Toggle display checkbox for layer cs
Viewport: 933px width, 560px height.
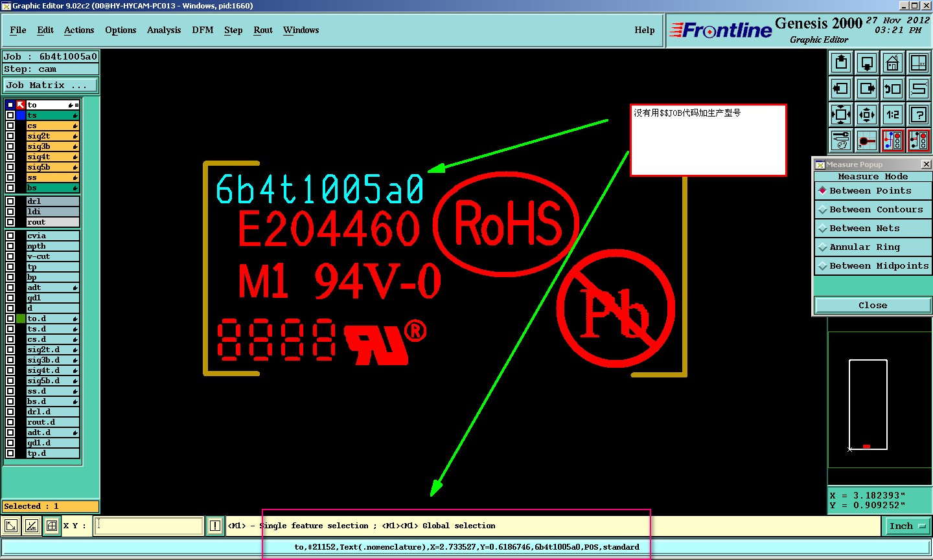click(10, 126)
